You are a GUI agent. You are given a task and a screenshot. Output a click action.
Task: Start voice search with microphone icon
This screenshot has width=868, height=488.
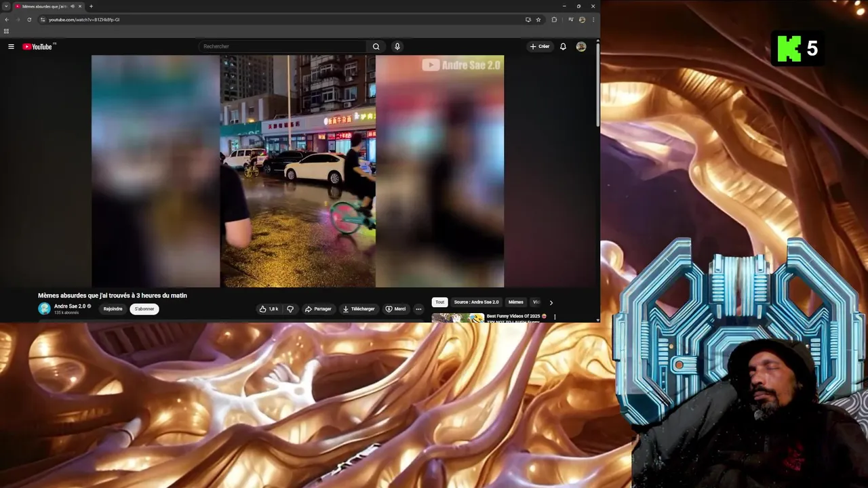click(x=397, y=47)
